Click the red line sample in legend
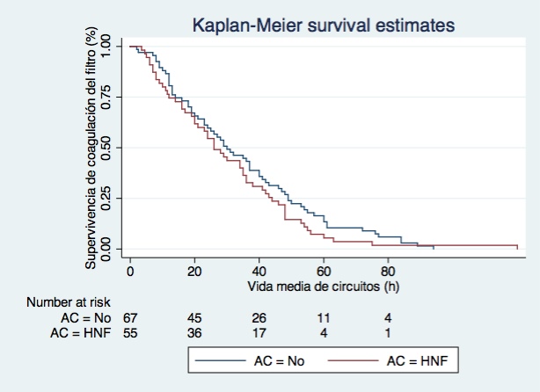Image resolution: width=540 pixels, height=392 pixels. pyautogui.click(x=352, y=361)
